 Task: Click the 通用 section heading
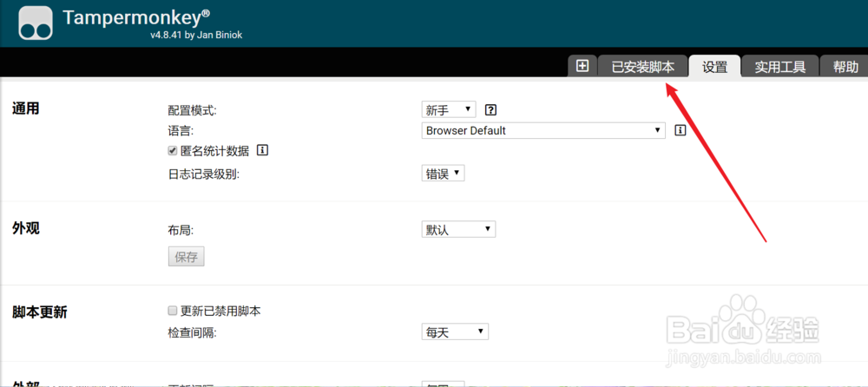click(25, 108)
